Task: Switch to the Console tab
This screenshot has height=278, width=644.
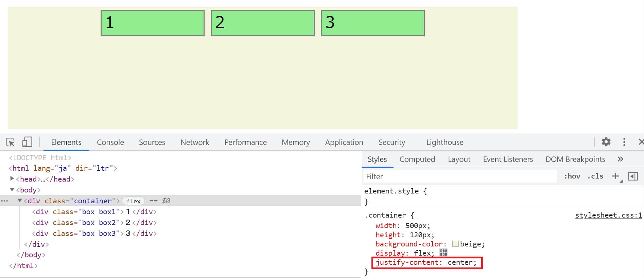Action: pyautogui.click(x=110, y=142)
